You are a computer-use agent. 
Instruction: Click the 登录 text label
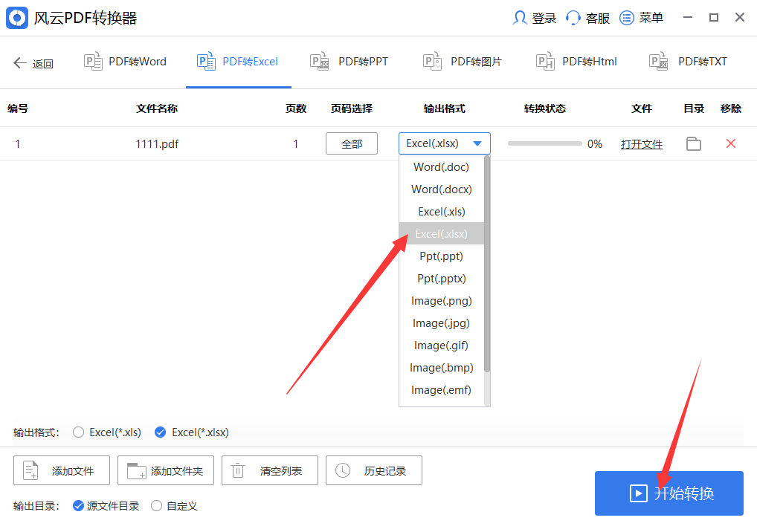pos(544,19)
